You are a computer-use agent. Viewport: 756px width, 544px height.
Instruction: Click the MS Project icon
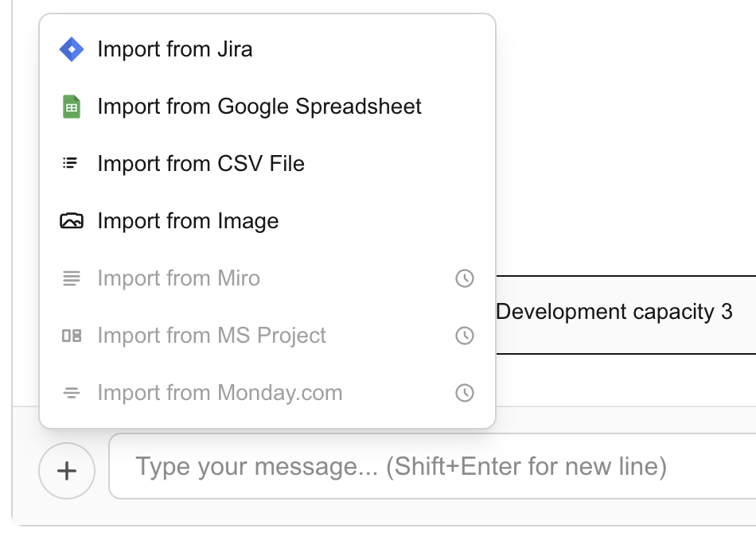pos(72,335)
